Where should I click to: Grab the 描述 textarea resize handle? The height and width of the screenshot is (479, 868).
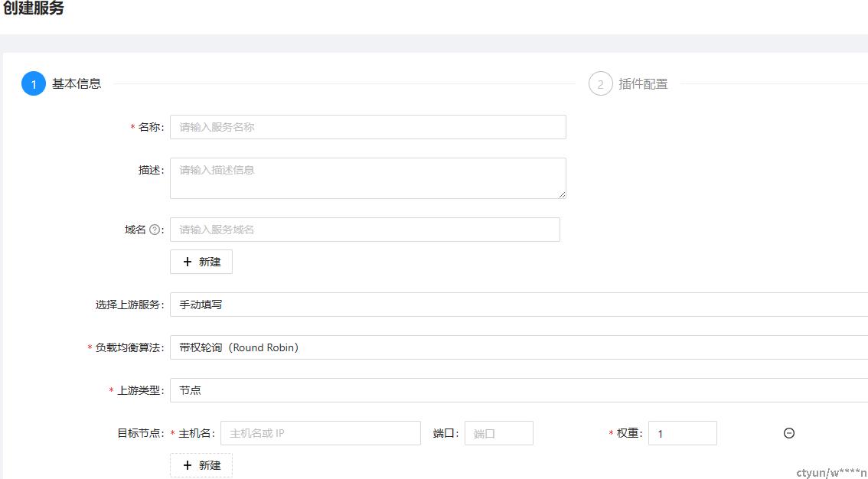(x=562, y=194)
